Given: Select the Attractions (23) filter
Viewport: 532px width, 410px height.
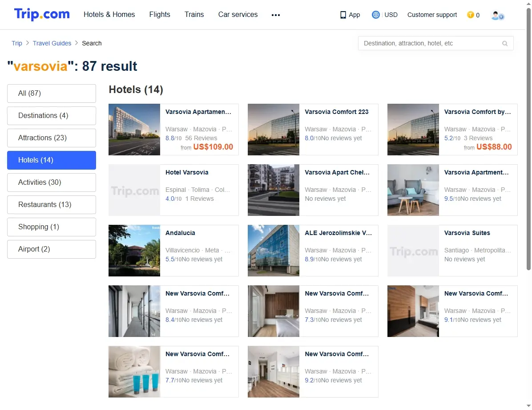Looking at the screenshot, I should pos(52,138).
